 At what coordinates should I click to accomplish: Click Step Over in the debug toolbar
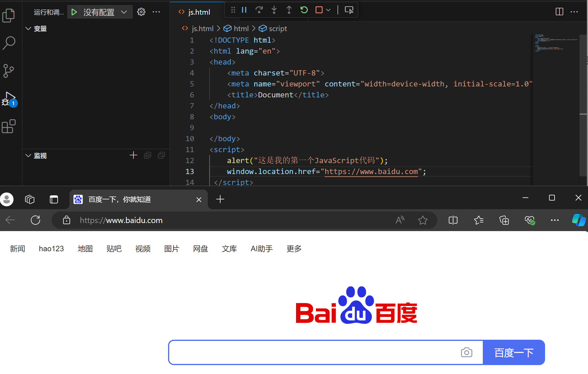(x=259, y=10)
